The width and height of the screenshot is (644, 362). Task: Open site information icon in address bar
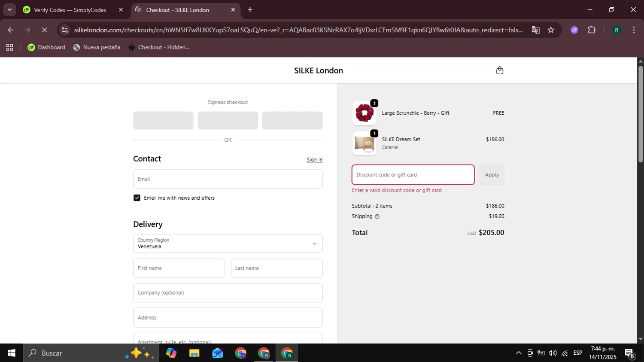[64, 30]
